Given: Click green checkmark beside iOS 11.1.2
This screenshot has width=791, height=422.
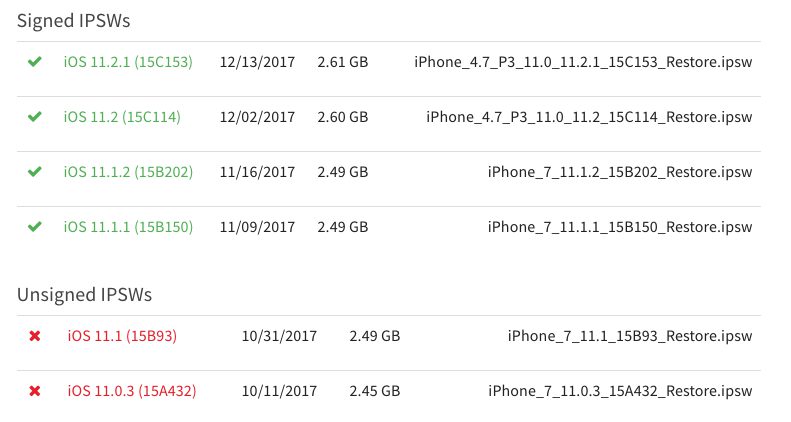Looking at the screenshot, I should tap(35, 172).
